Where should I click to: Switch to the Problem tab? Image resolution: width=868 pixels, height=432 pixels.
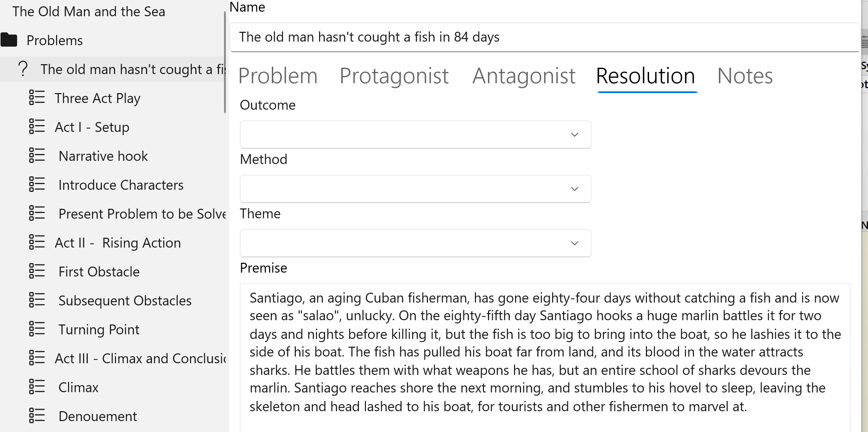[x=278, y=76]
